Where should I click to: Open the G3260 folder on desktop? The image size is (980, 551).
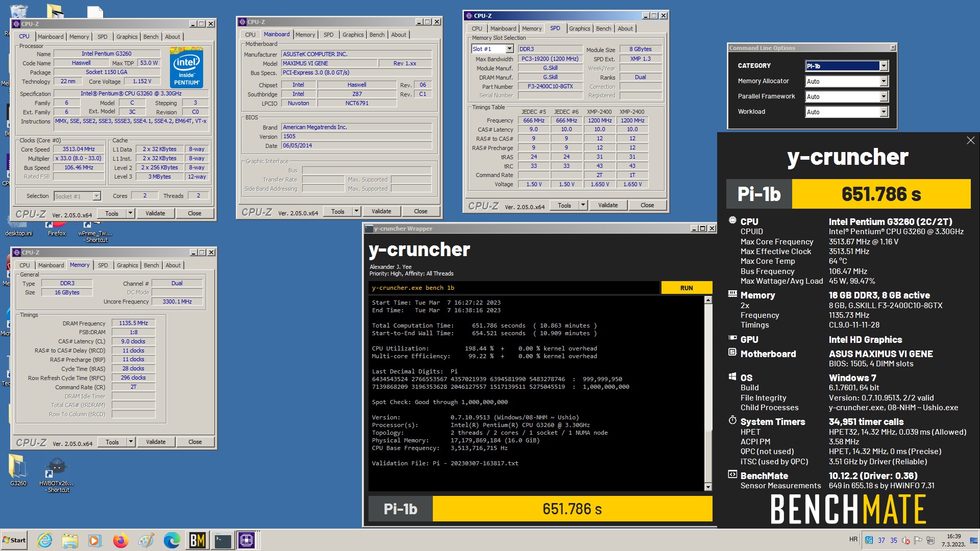(18, 470)
